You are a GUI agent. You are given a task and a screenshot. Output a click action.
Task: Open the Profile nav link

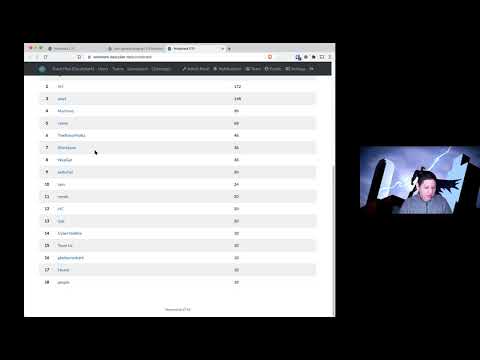pos(273,69)
